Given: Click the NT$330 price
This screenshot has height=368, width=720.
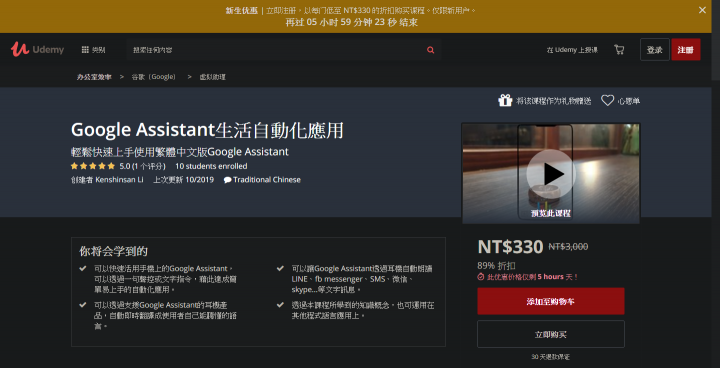Looking at the screenshot, I should (x=510, y=247).
